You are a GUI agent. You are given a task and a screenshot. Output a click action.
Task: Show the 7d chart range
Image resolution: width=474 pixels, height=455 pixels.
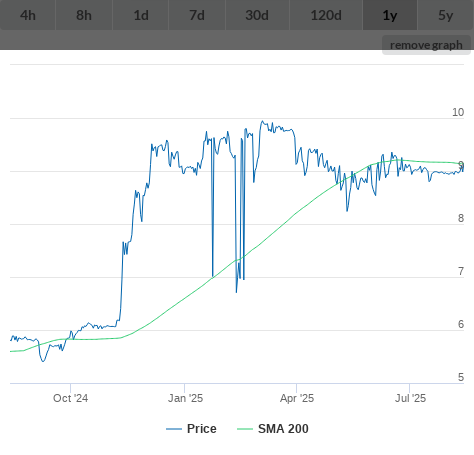[197, 15]
